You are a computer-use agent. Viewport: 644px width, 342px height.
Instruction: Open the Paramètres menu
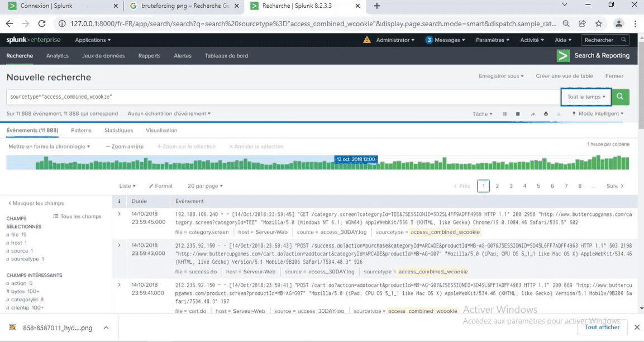493,40
